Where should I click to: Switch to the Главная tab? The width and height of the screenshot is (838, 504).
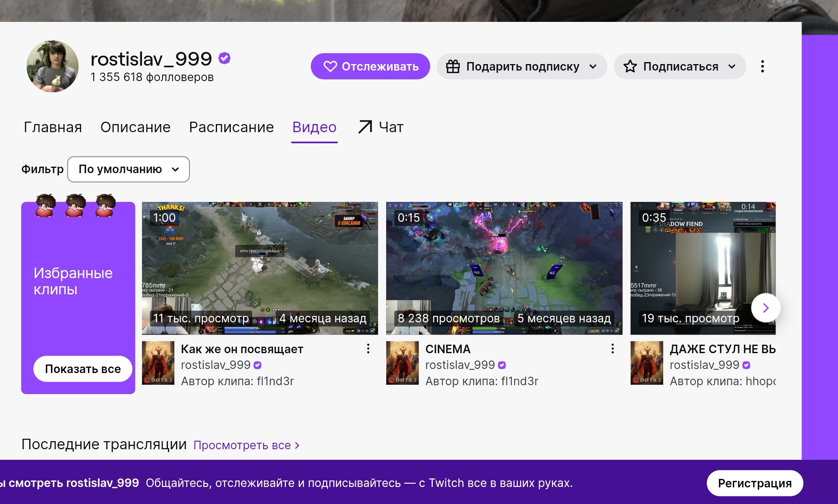tap(53, 127)
